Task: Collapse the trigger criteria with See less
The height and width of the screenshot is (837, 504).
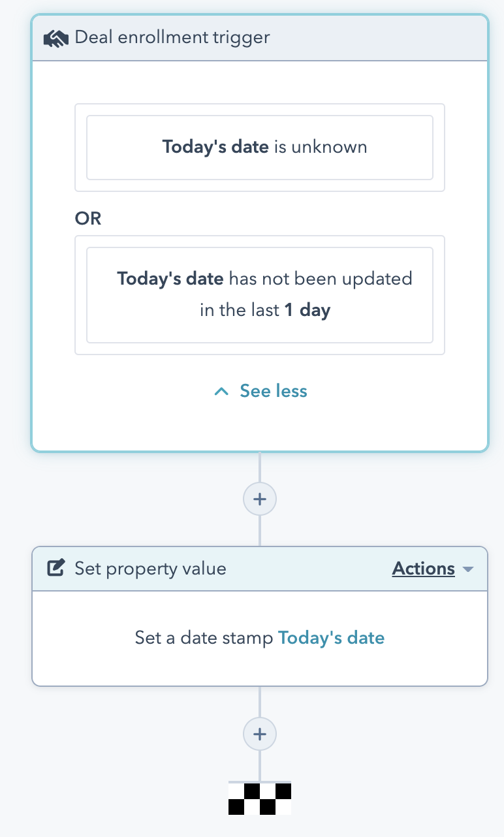Action: click(273, 391)
